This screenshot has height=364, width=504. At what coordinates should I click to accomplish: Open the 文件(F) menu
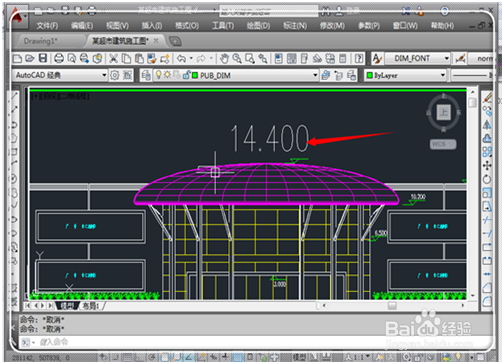[47, 26]
